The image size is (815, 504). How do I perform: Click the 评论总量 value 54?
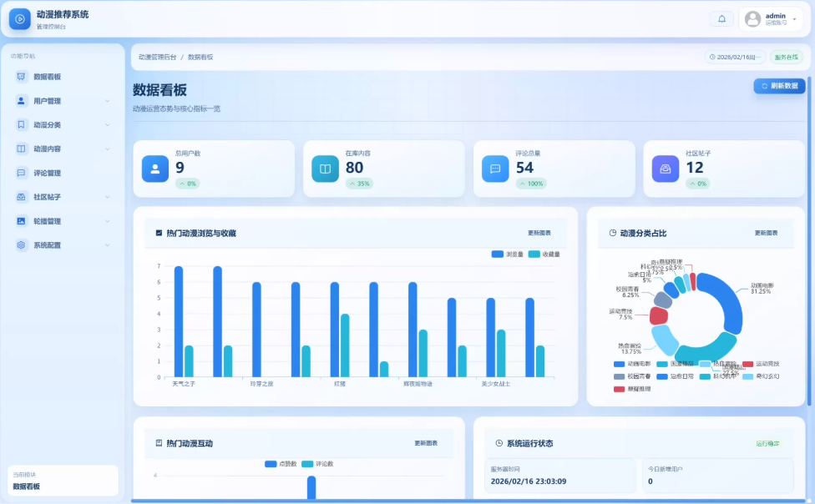point(524,168)
